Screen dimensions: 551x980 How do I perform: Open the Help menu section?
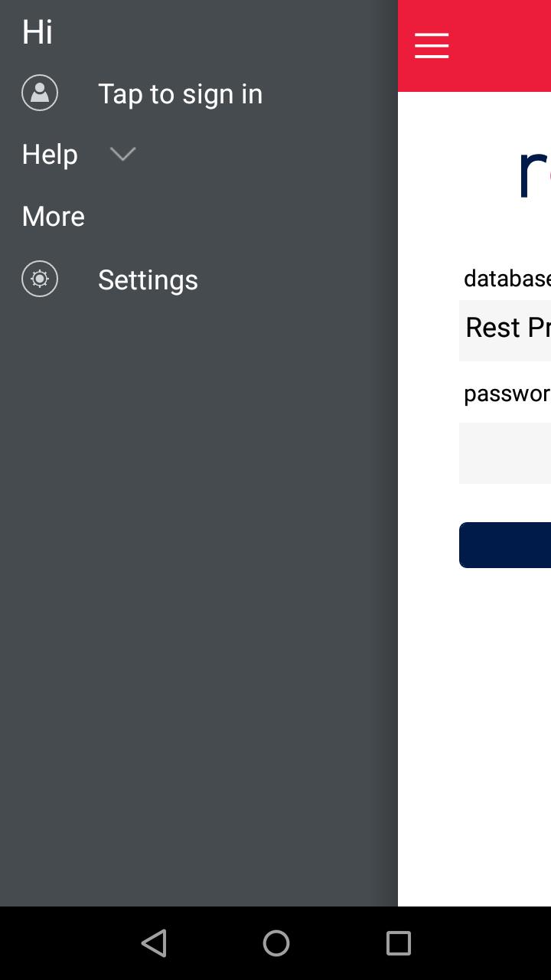[50, 154]
